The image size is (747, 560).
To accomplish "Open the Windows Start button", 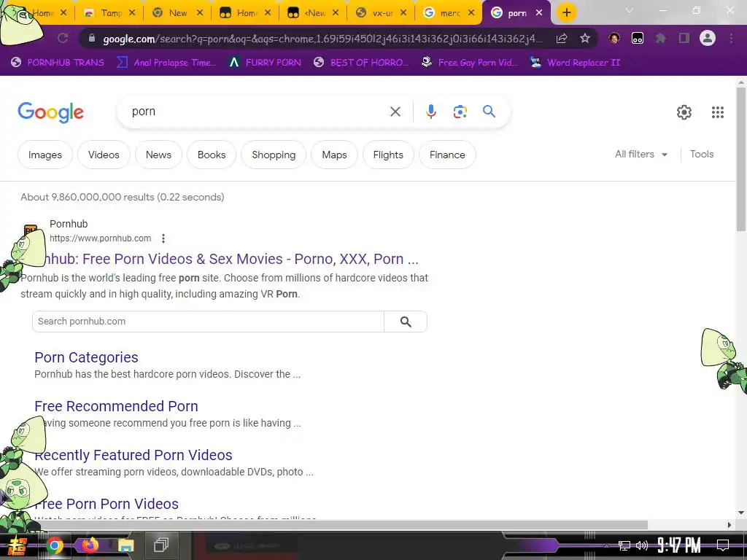I will click(x=18, y=545).
